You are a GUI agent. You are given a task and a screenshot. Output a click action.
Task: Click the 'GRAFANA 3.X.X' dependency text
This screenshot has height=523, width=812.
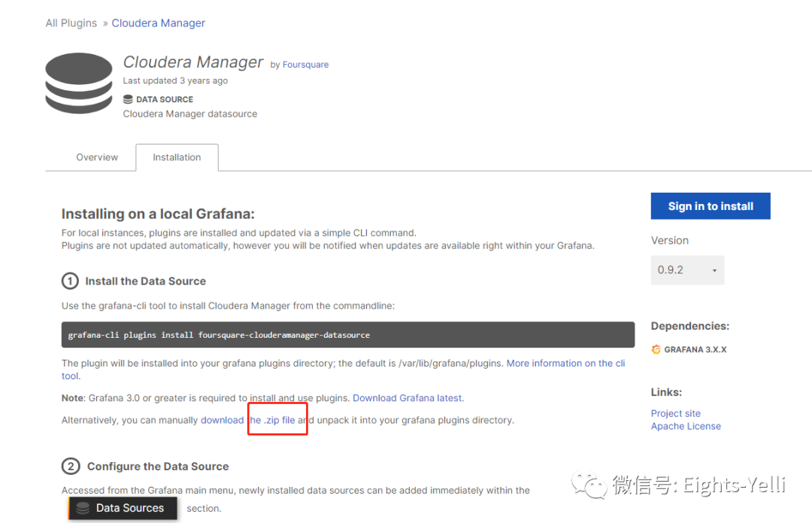pos(695,350)
